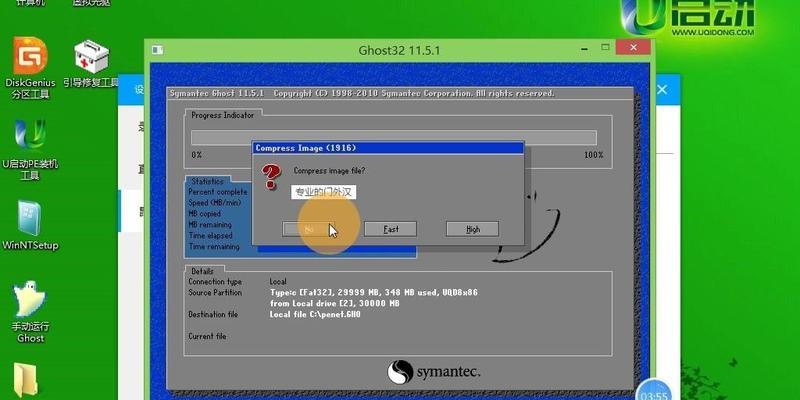Click the MB copied label
The image size is (800, 400).
tap(205, 214)
